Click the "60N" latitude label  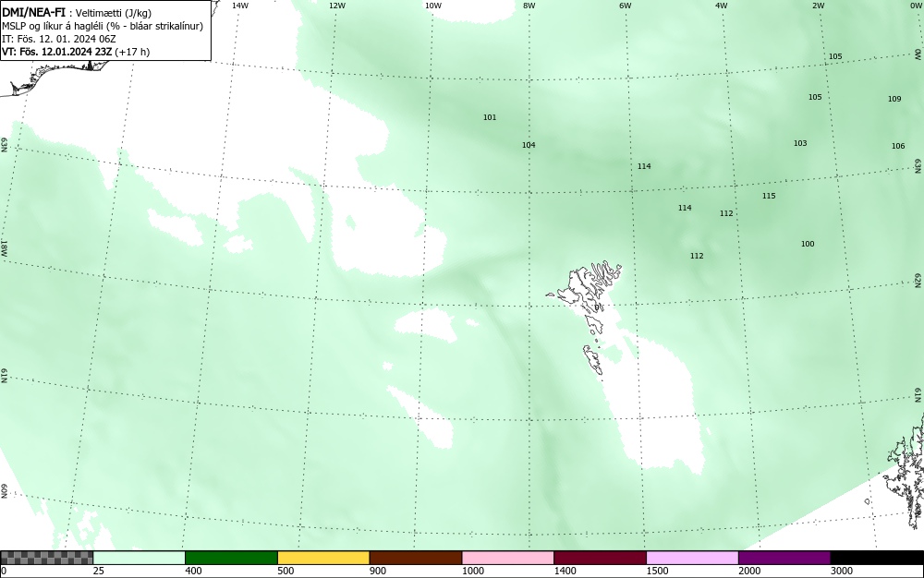pyautogui.click(x=4, y=491)
